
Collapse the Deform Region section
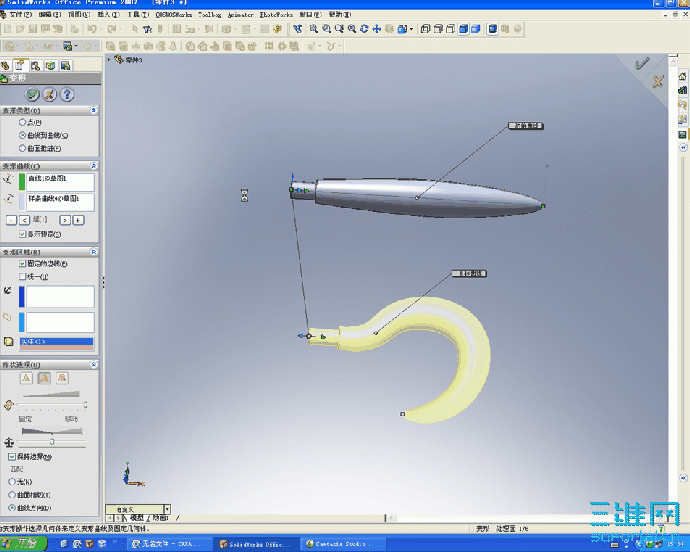[93, 251]
